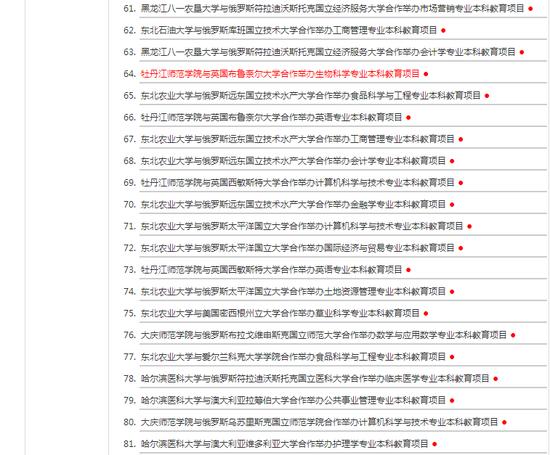Open item 80 大庆师范学院 乌苏里斯克 计算机 link
The height and width of the screenshot is (455, 550).
[x=319, y=422]
